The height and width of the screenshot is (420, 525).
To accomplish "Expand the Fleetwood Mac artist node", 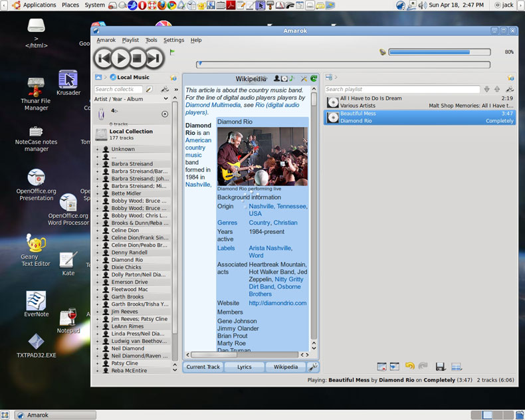I will [x=98, y=289].
